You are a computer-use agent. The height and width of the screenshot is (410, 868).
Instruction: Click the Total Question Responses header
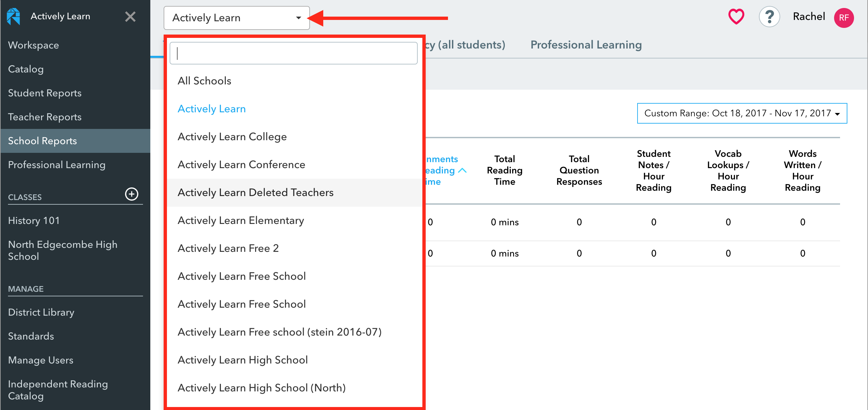click(579, 170)
